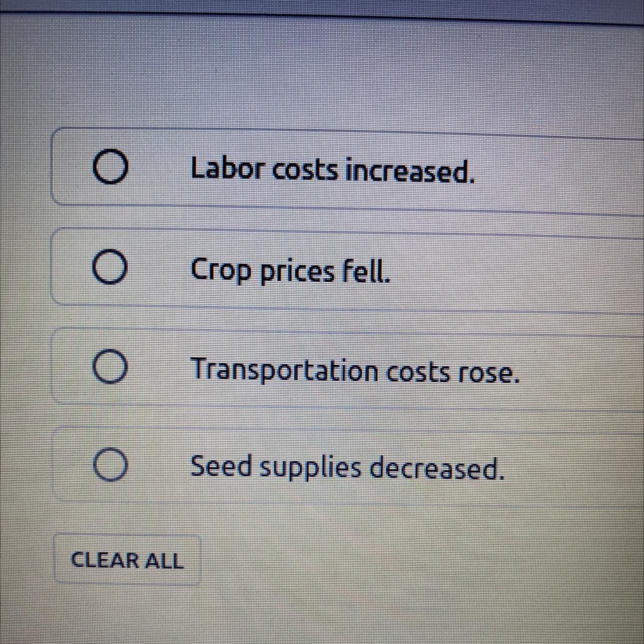Choose the 'Transportation costs rose.' radio circle
The width and height of the screenshot is (644, 644).
click(x=110, y=368)
